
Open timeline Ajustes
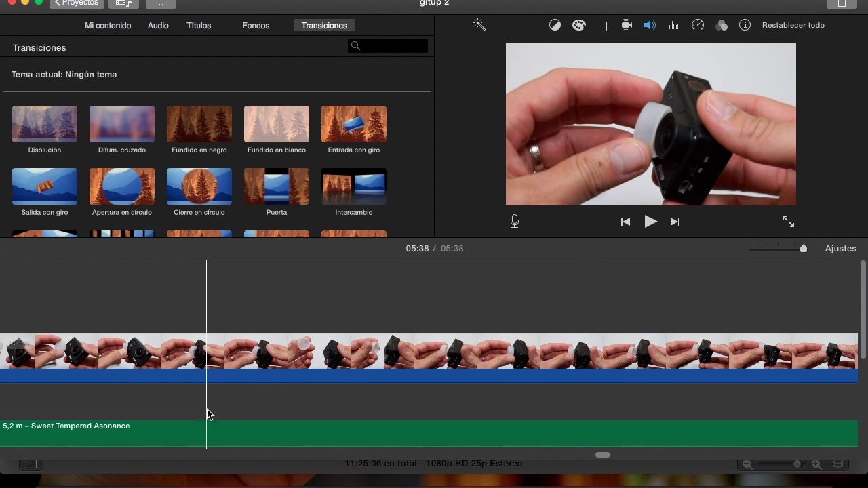point(841,249)
